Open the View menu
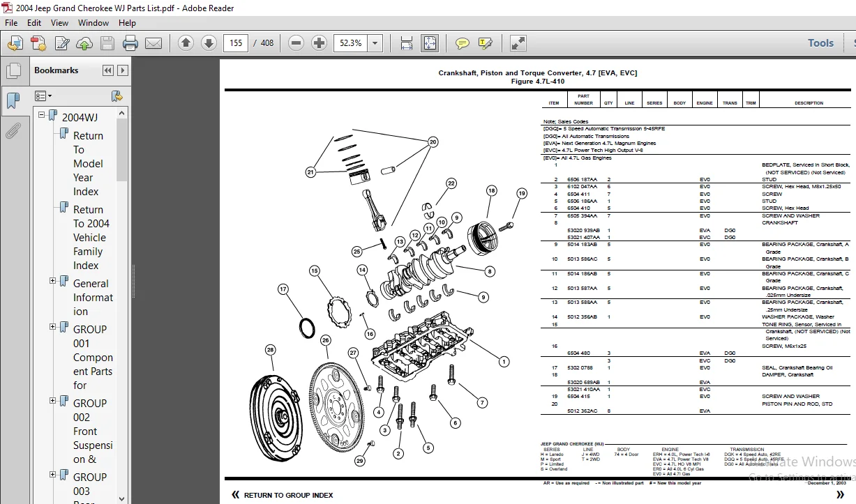 [x=59, y=22]
